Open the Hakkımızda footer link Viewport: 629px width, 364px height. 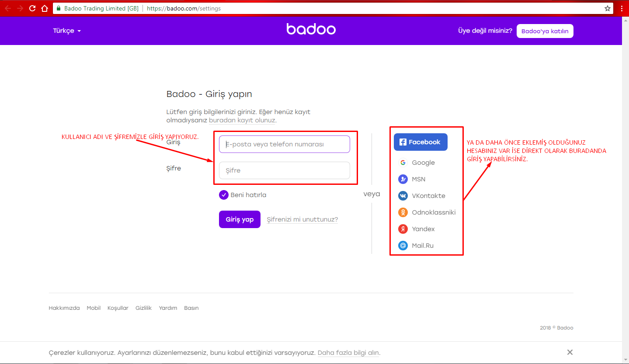click(x=64, y=308)
